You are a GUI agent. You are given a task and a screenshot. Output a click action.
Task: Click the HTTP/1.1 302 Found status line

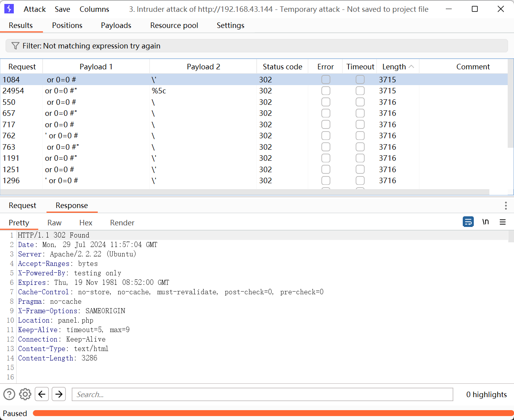pyautogui.click(x=54, y=235)
